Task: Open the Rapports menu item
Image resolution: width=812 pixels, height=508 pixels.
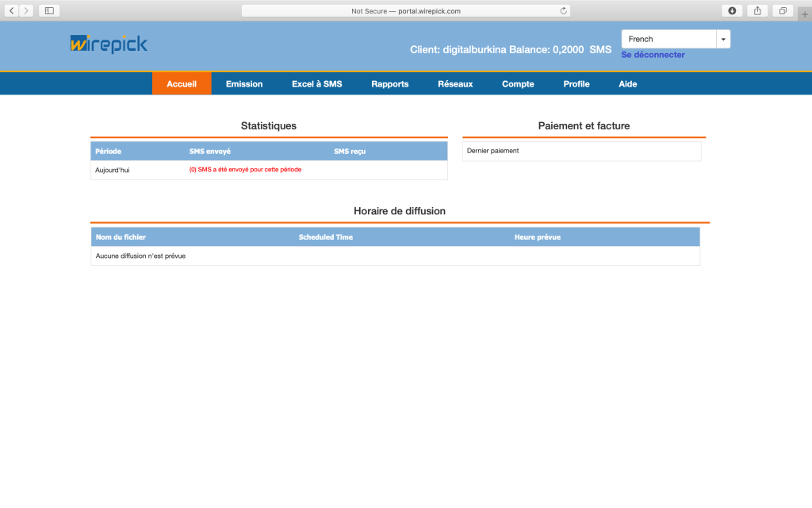Action: [x=390, y=84]
